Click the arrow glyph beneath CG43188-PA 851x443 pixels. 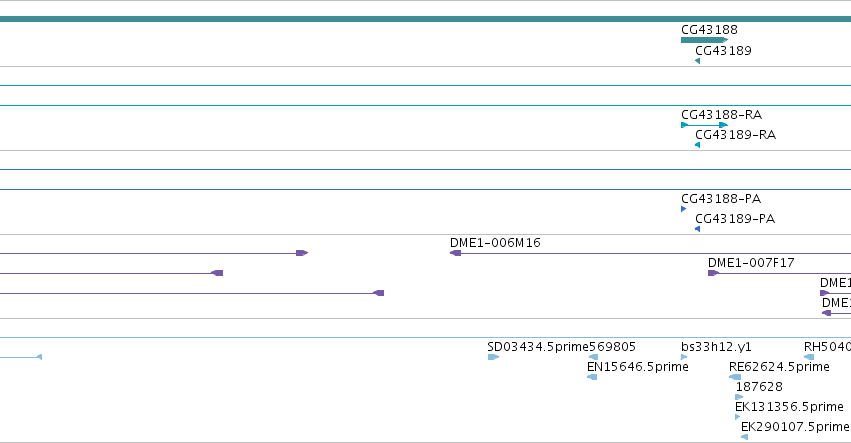tap(683, 209)
